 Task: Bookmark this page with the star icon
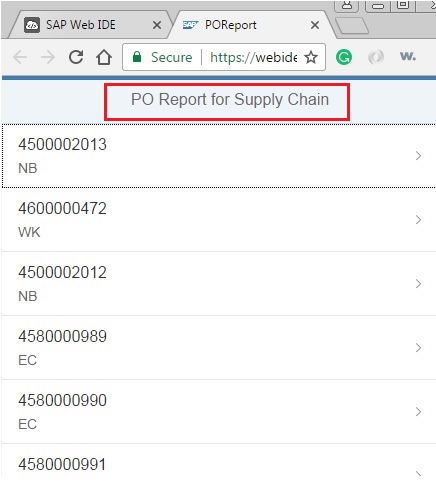click(311, 57)
